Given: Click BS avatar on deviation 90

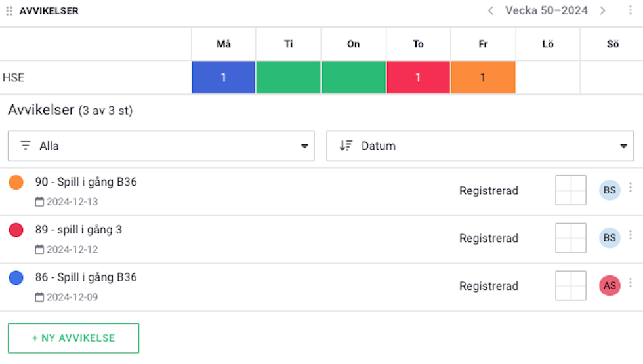Looking at the screenshot, I should pyautogui.click(x=610, y=190).
